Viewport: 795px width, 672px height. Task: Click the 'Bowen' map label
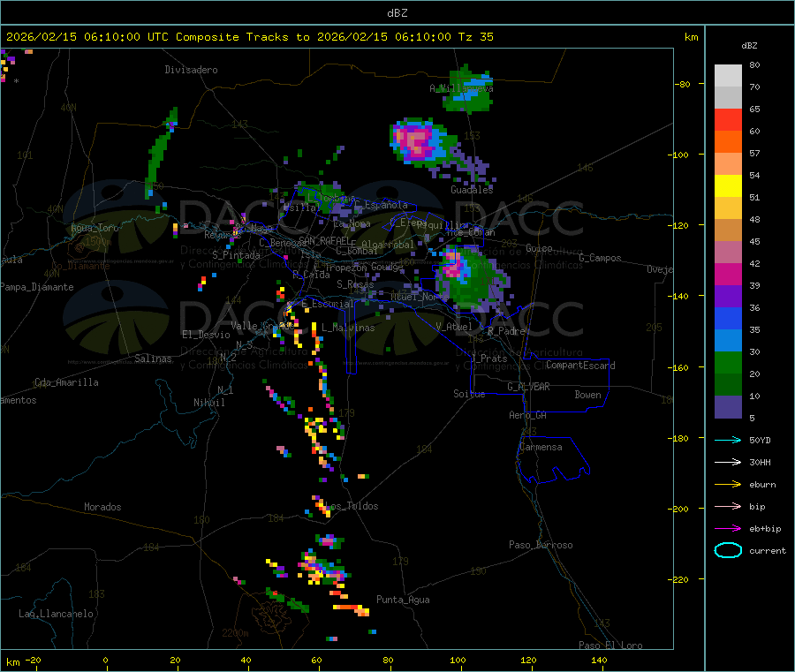tap(588, 395)
